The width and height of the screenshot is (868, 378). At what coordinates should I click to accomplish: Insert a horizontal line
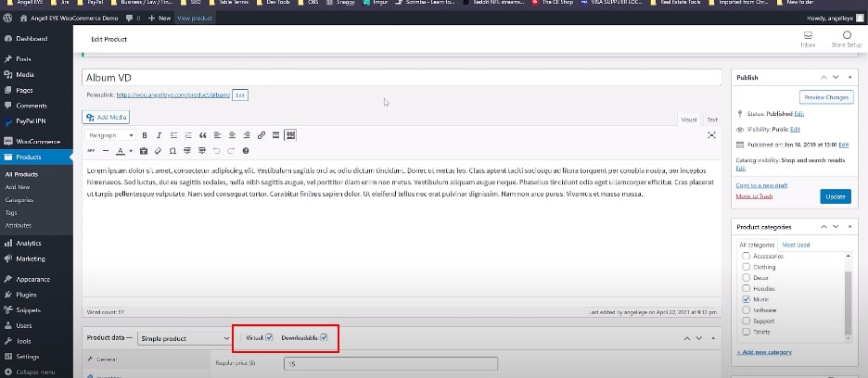click(105, 150)
